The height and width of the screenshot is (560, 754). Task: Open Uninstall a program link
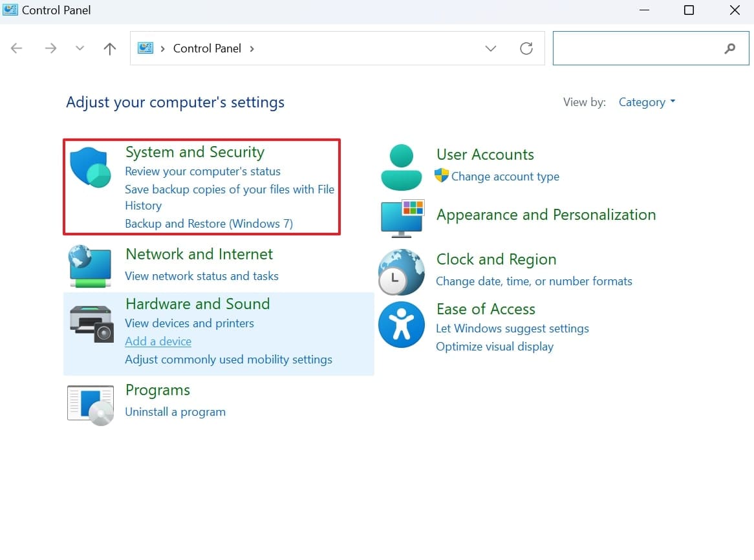pos(175,412)
